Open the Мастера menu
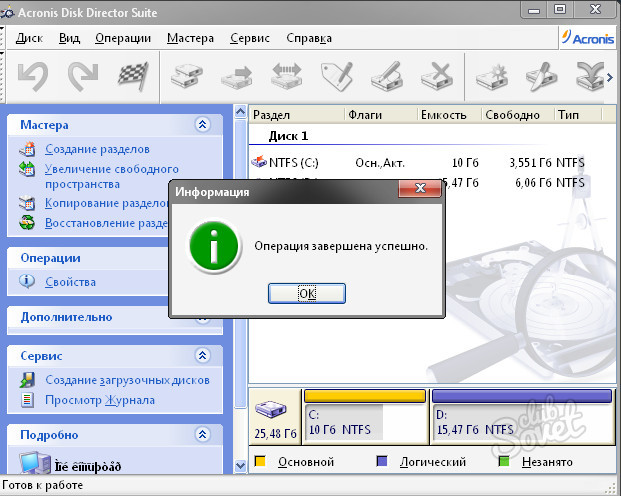Image resolution: width=621 pixels, height=496 pixels. coord(190,38)
